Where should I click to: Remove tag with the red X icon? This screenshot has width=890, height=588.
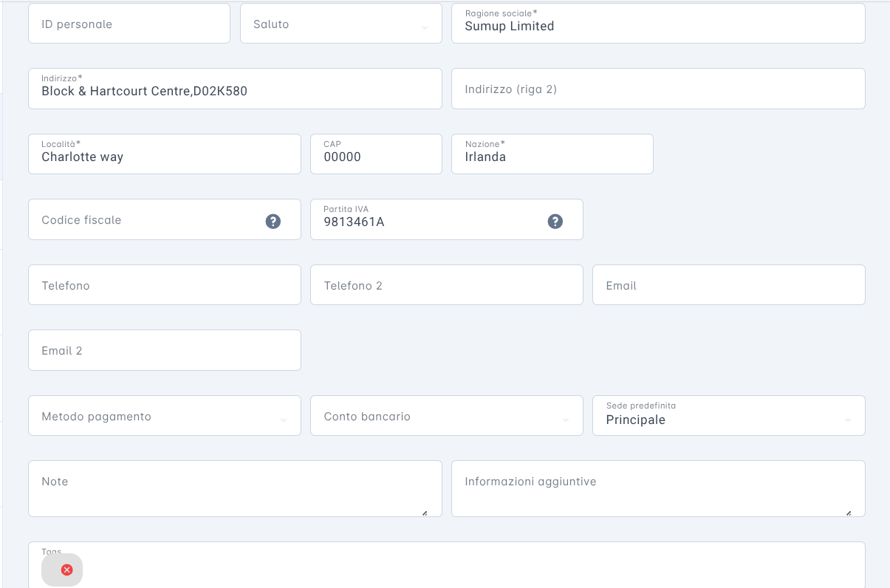[66, 570]
